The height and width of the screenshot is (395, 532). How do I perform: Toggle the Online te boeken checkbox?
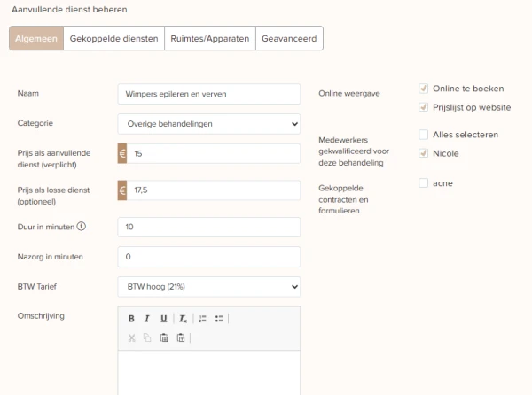point(424,89)
